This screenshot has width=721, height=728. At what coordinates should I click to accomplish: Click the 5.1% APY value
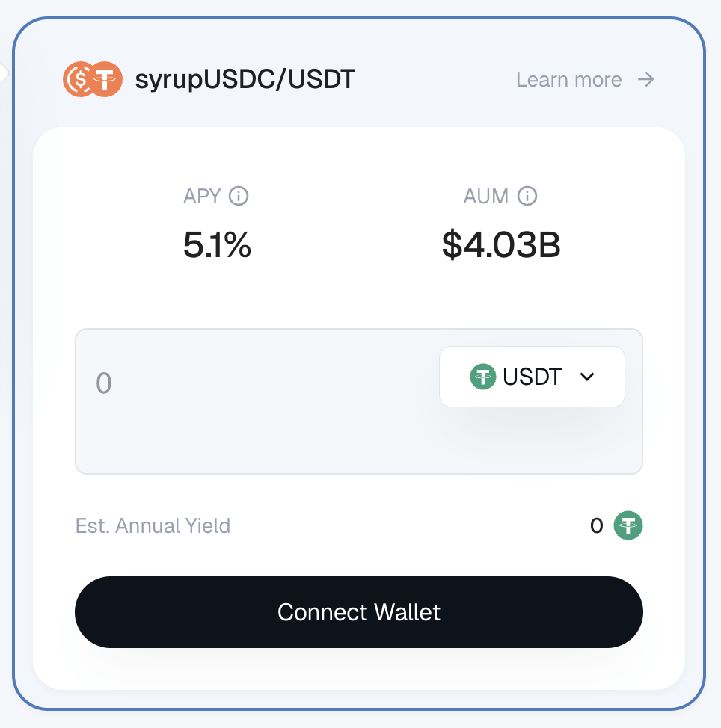coord(216,244)
